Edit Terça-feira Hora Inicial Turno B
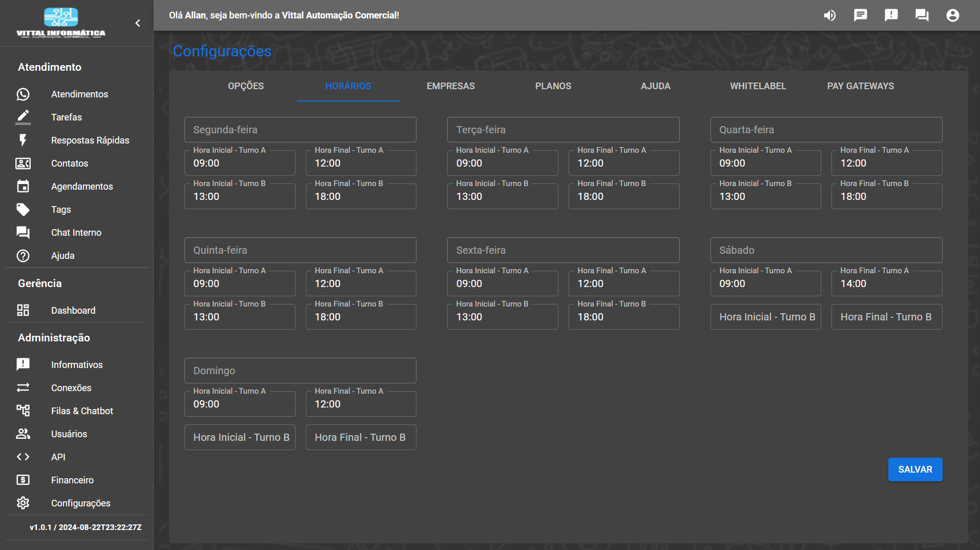Image resolution: width=980 pixels, height=550 pixels. point(503,196)
